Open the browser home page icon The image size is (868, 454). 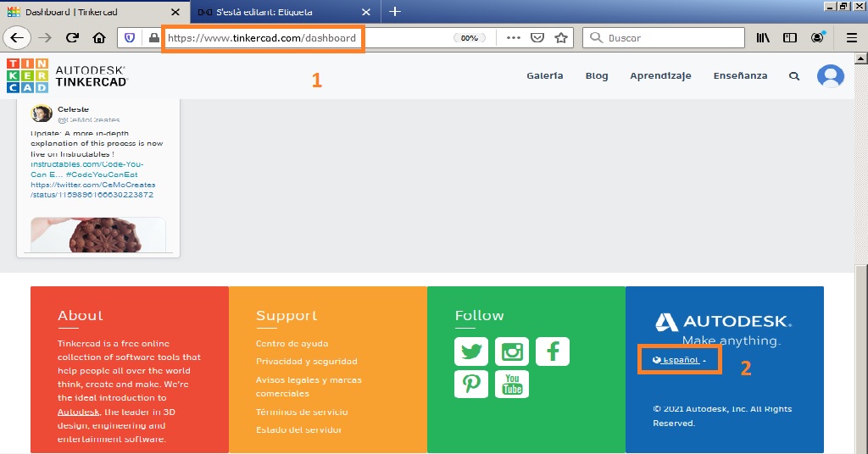[x=99, y=37]
